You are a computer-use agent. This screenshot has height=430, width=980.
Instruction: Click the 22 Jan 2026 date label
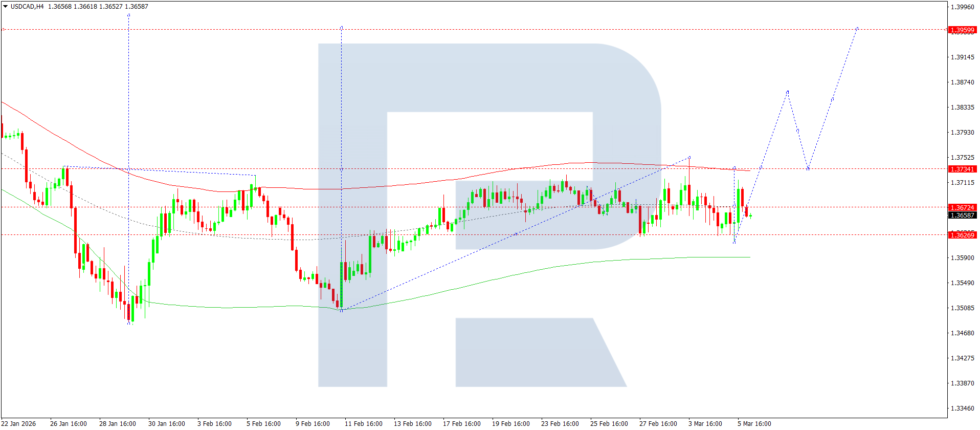[x=19, y=423]
